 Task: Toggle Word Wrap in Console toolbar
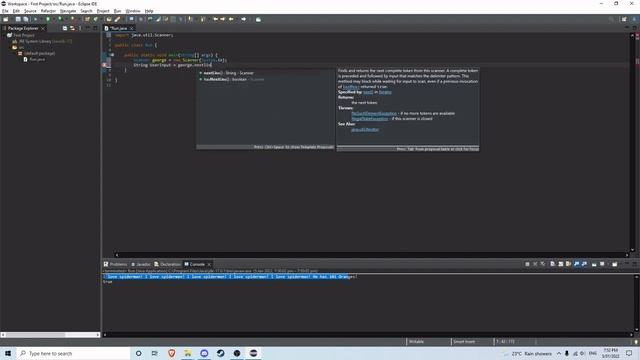(568, 264)
